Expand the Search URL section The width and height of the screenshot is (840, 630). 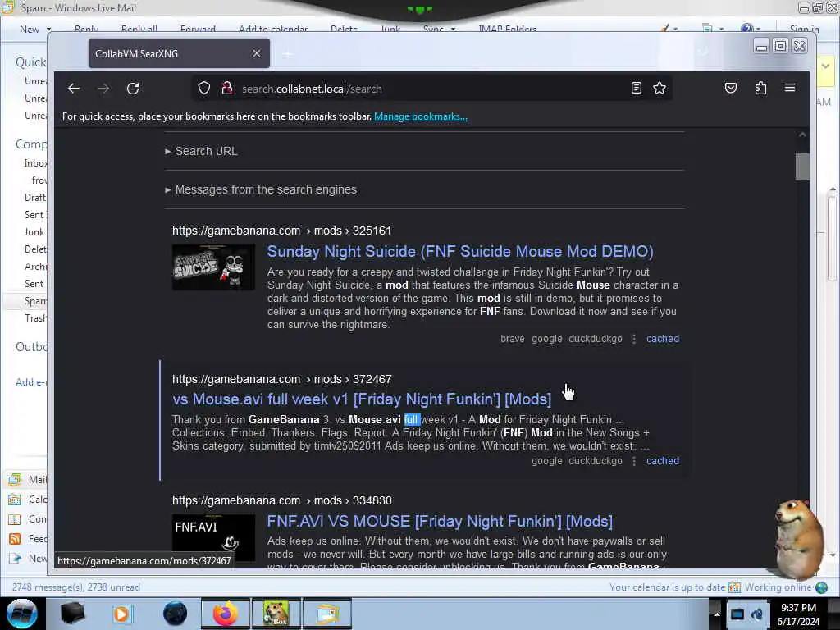click(201, 151)
